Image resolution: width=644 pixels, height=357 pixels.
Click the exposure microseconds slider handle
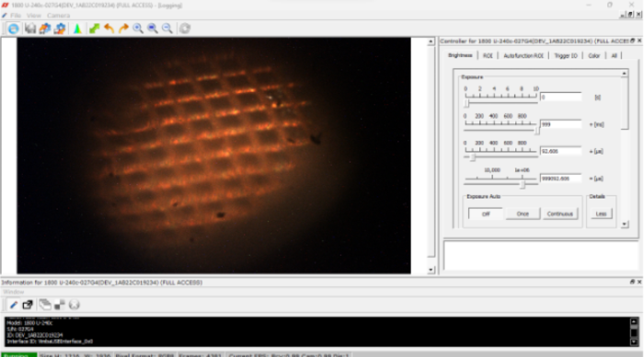point(473,157)
